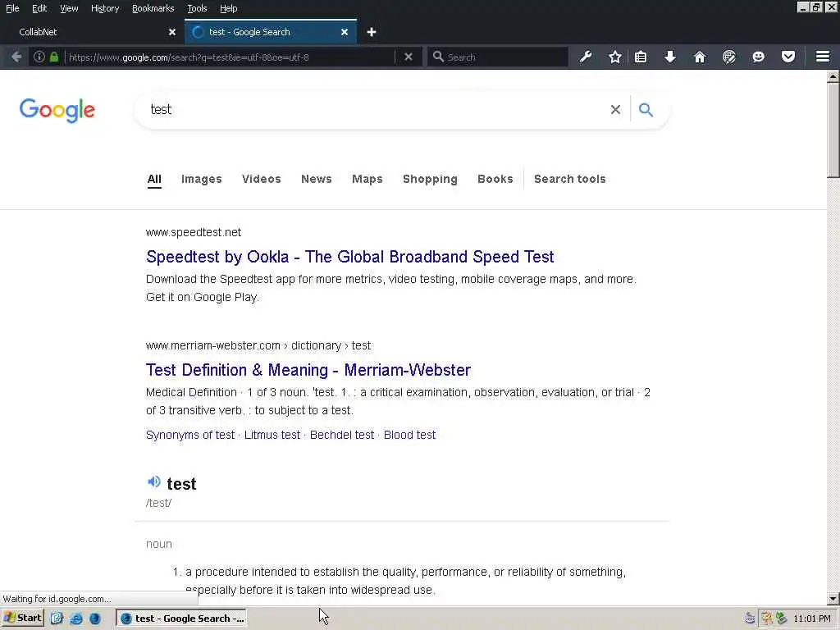Open the Bookmarks menu

tap(153, 8)
